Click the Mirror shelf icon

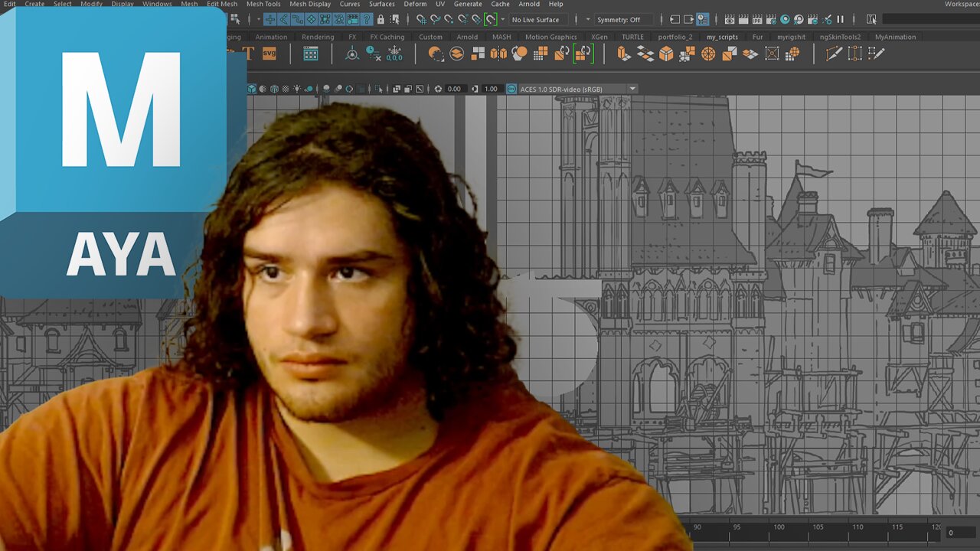[x=498, y=54]
